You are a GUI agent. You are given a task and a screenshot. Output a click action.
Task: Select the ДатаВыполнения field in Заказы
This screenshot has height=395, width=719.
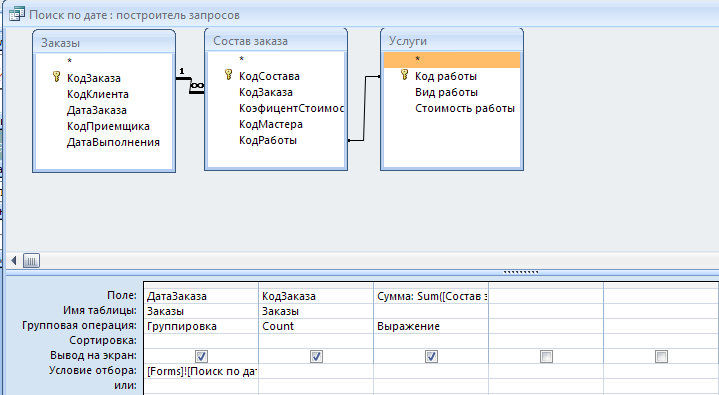[113, 142]
